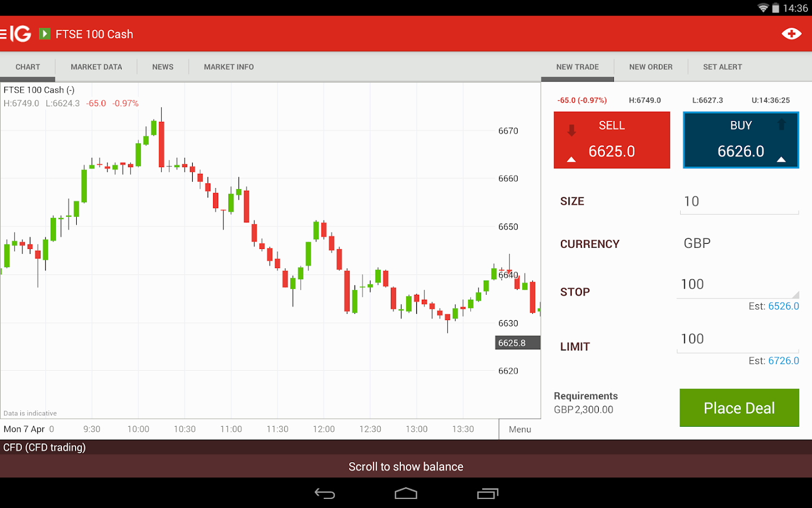Click the FTSE 100 Cash header title
The width and height of the screenshot is (812, 508).
tap(94, 34)
